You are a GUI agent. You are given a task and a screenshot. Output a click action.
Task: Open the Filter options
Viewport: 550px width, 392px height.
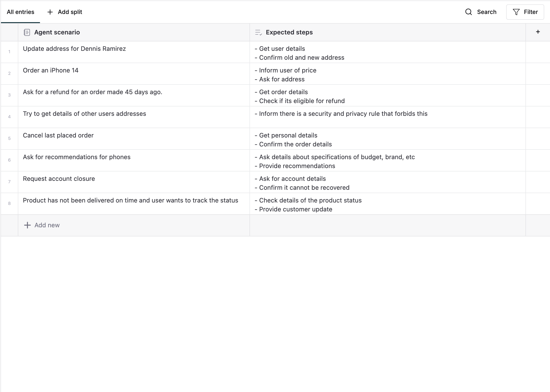pyautogui.click(x=525, y=12)
